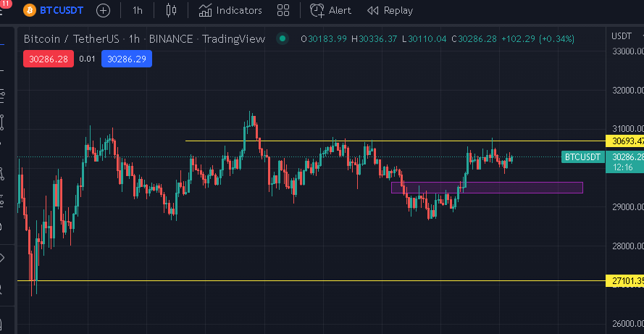Click the low value L30110.04
This screenshot has height=334, width=644.
pos(425,39)
